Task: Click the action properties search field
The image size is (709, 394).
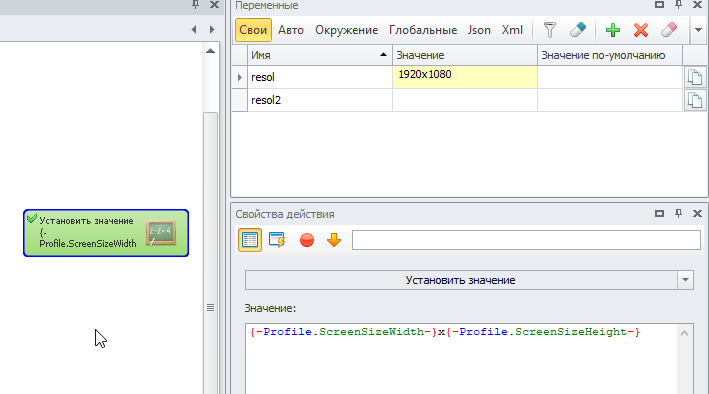Action: [526, 240]
